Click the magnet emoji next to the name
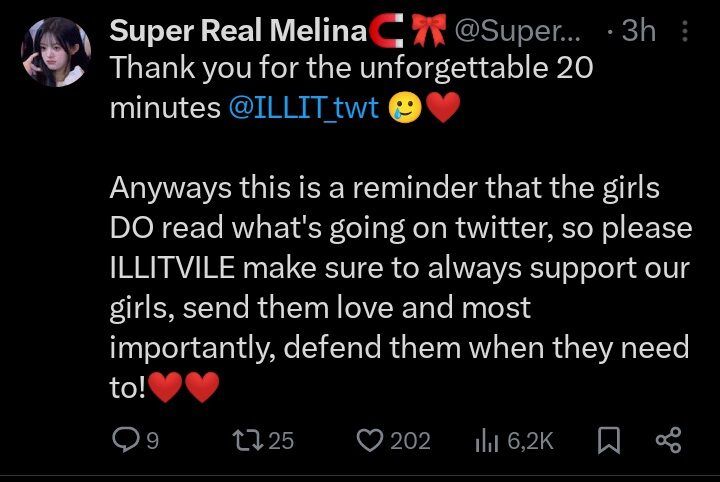This screenshot has height=482, width=720. point(384,31)
